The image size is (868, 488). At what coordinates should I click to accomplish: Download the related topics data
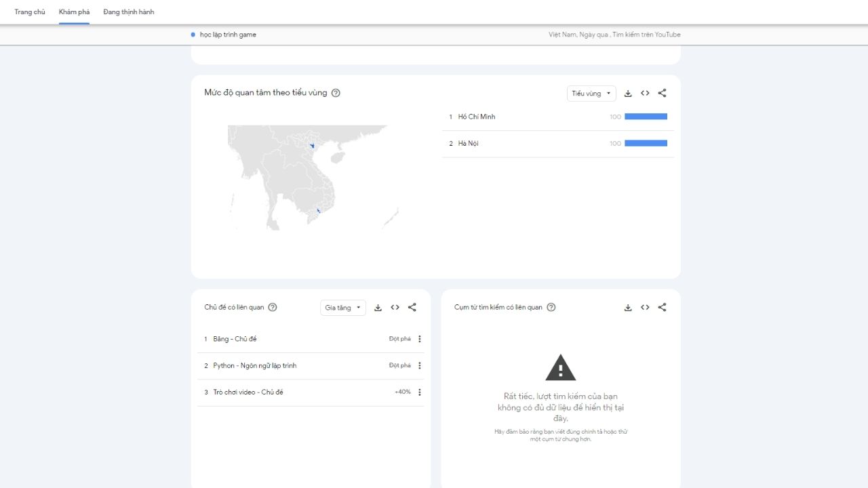point(378,307)
